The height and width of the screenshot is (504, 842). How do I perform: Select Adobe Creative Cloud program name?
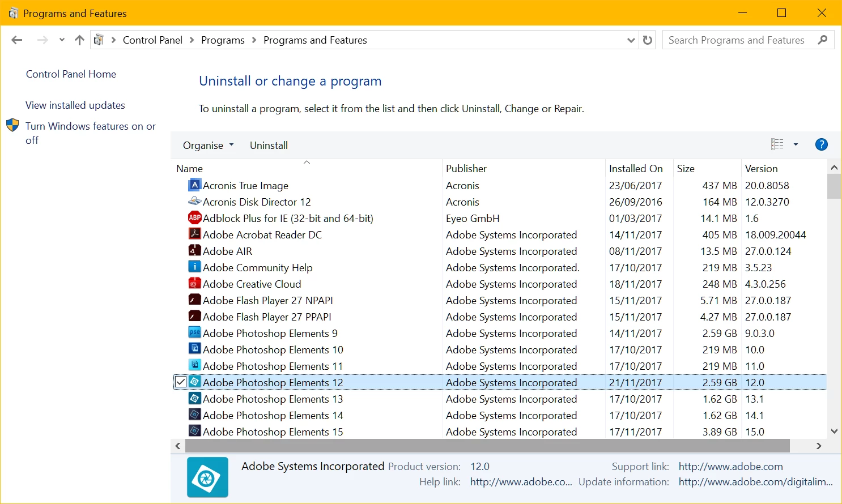pyautogui.click(x=252, y=284)
